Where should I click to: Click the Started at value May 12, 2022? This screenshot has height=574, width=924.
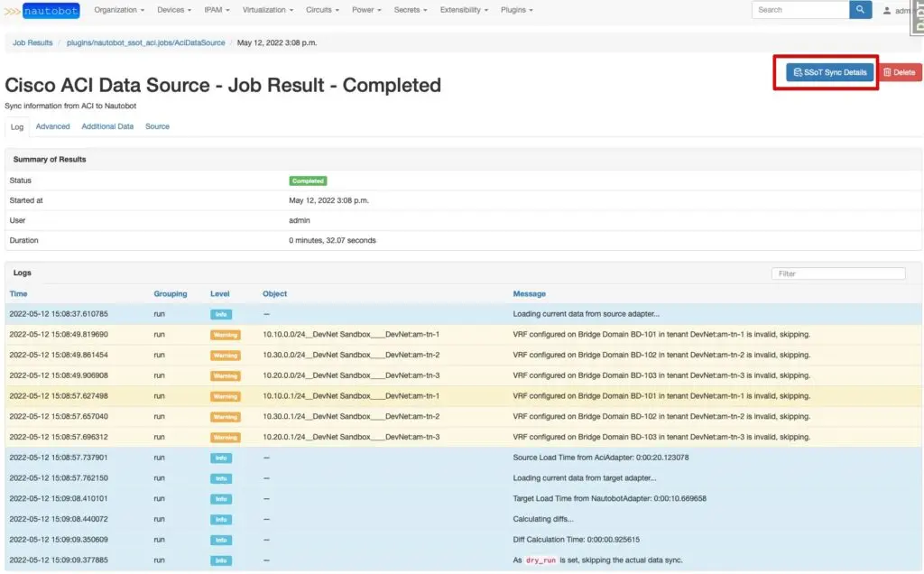[328, 200]
